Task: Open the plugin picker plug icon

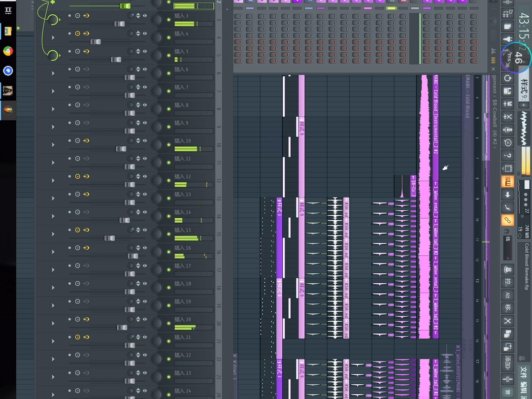Action: 507,40
